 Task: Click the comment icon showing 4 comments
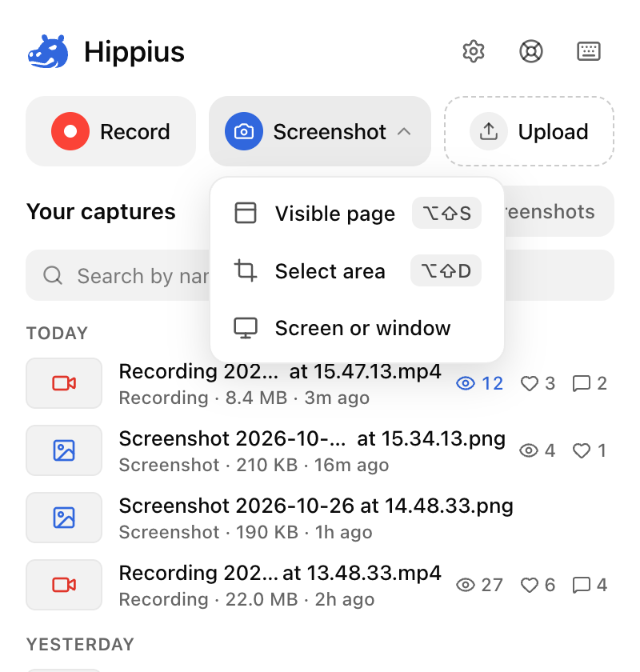(582, 585)
